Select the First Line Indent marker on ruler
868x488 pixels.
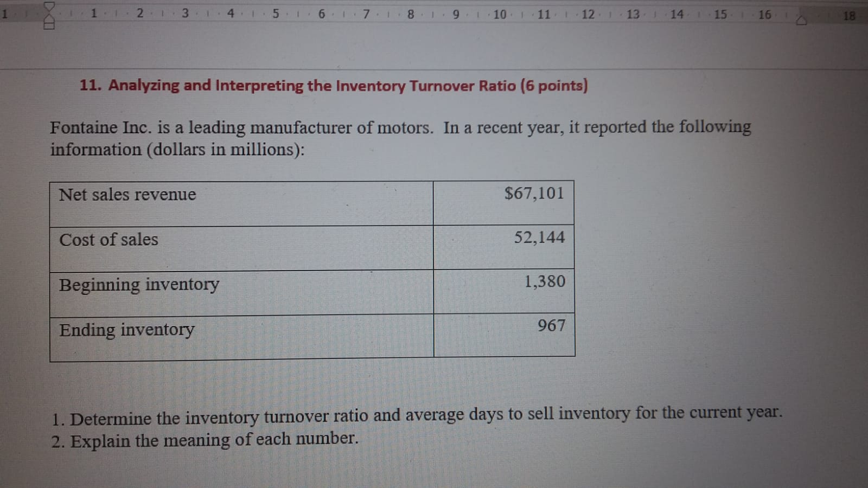(x=49, y=6)
